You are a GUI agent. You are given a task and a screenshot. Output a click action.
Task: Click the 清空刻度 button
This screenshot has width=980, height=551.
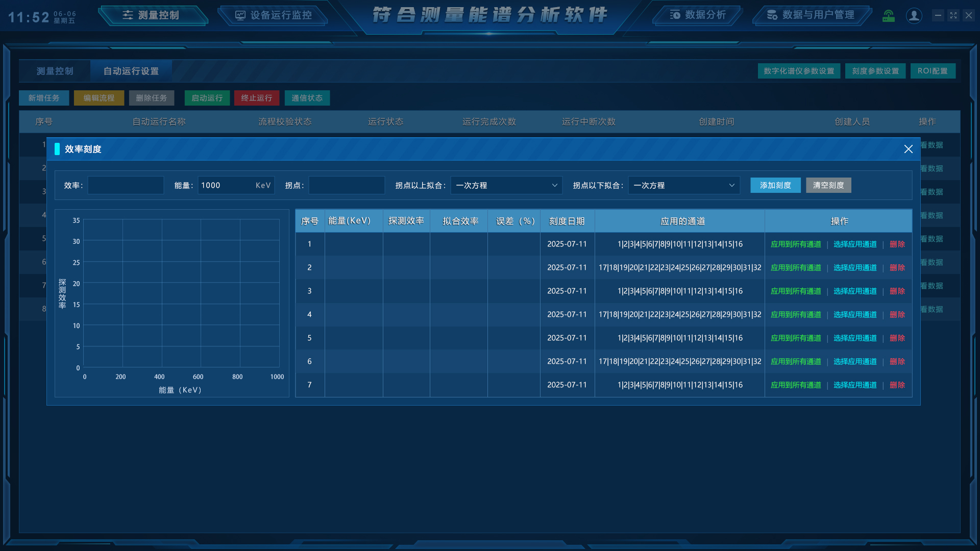[x=828, y=185]
